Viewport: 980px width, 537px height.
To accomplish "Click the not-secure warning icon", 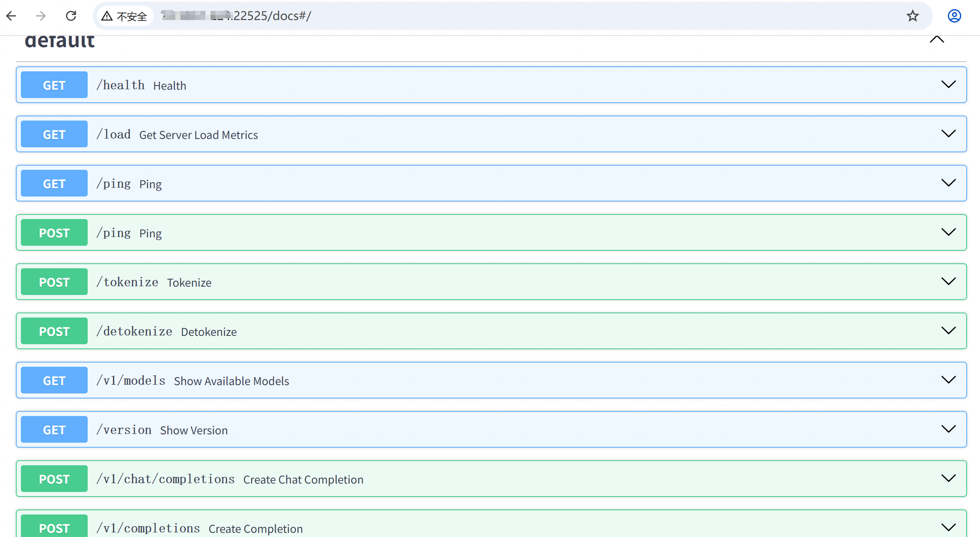I will click(107, 16).
